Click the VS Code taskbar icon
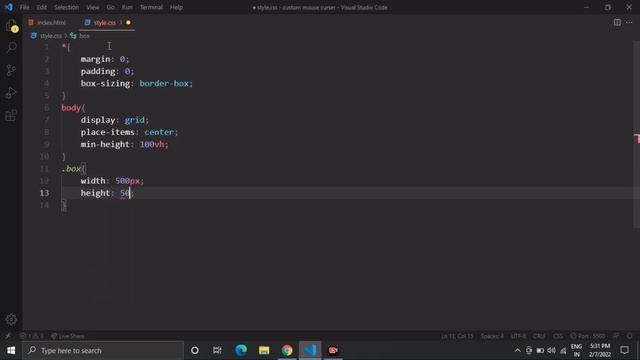 [310, 350]
